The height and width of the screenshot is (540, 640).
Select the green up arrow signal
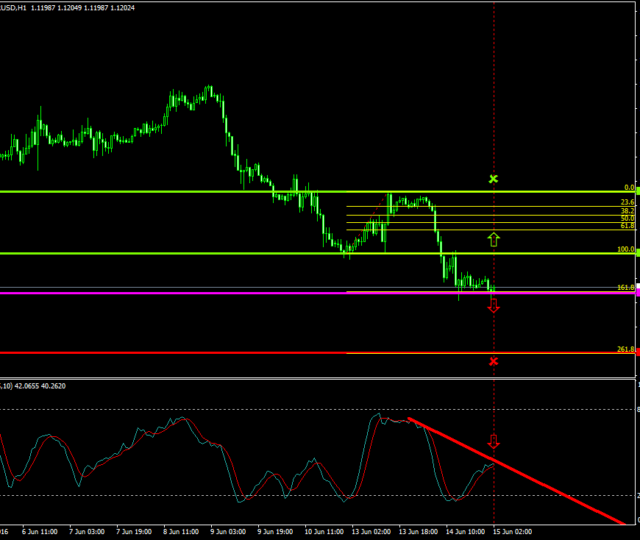click(x=492, y=239)
